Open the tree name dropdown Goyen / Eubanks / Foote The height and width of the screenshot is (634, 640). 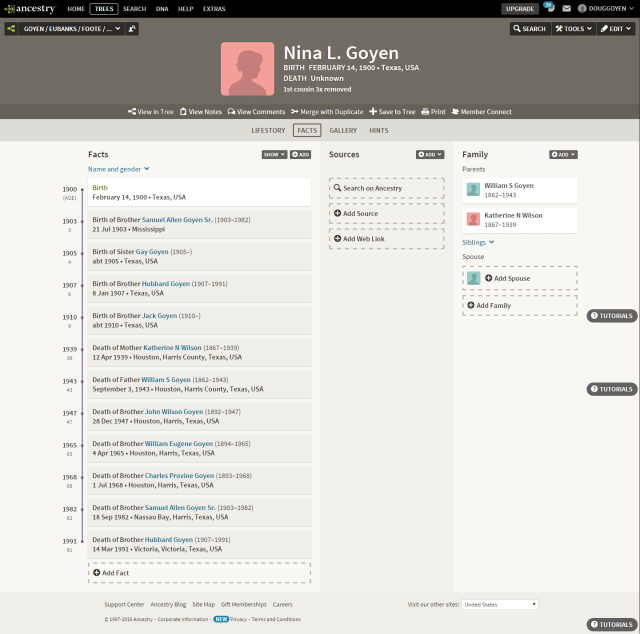coord(72,29)
